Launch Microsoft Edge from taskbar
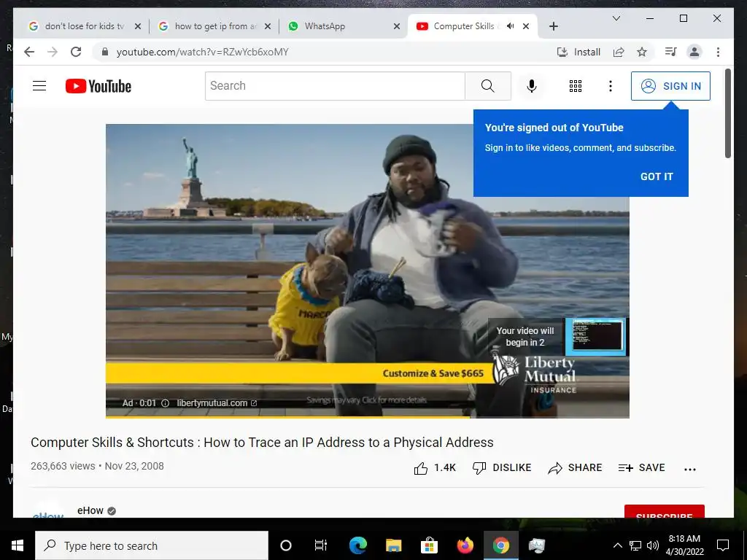 (x=357, y=545)
